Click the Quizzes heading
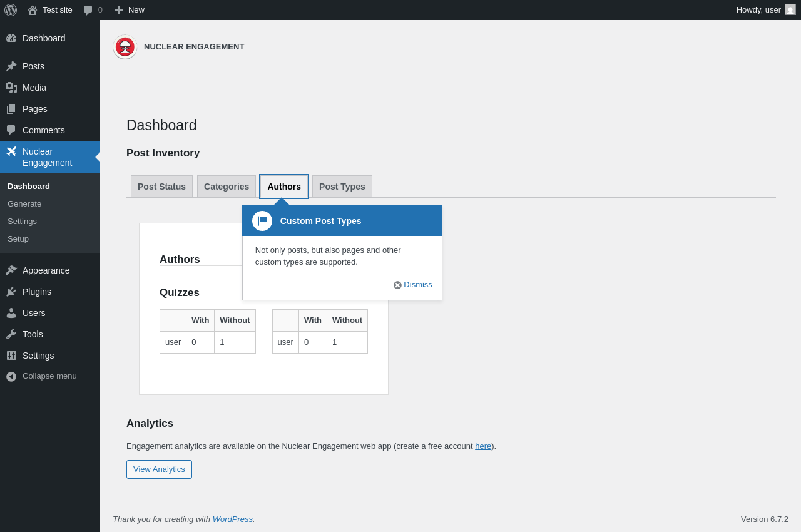The image size is (801, 532). (180, 293)
